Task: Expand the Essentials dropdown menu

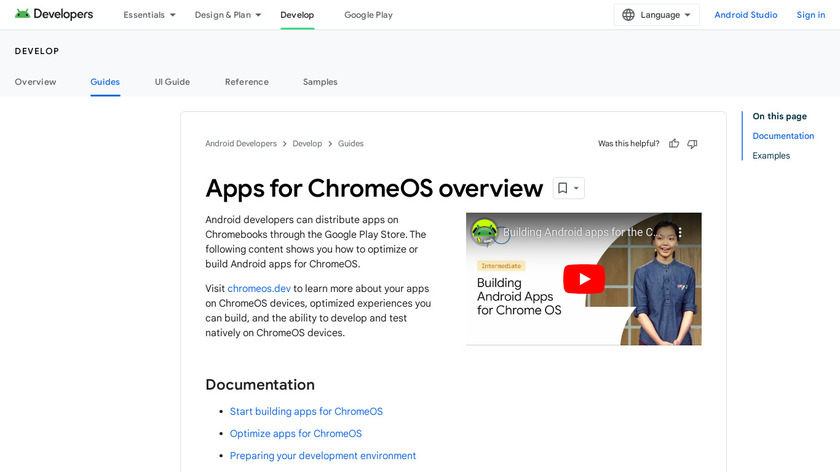Action: (x=149, y=15)
